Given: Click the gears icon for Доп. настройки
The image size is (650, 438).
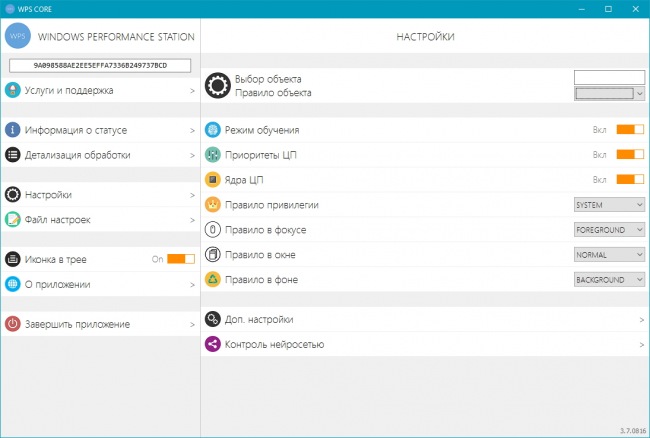Looking at the screenshot, I should pos(213,319).
